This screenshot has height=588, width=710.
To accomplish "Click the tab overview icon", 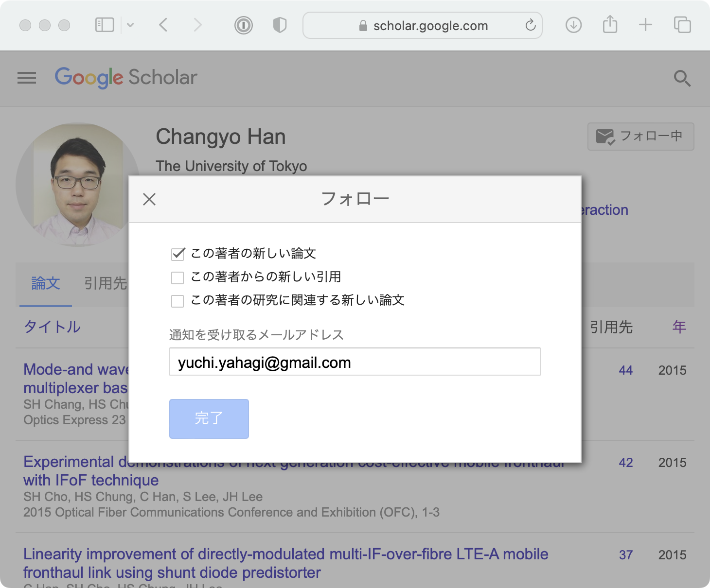I will (x=682, y=25).
